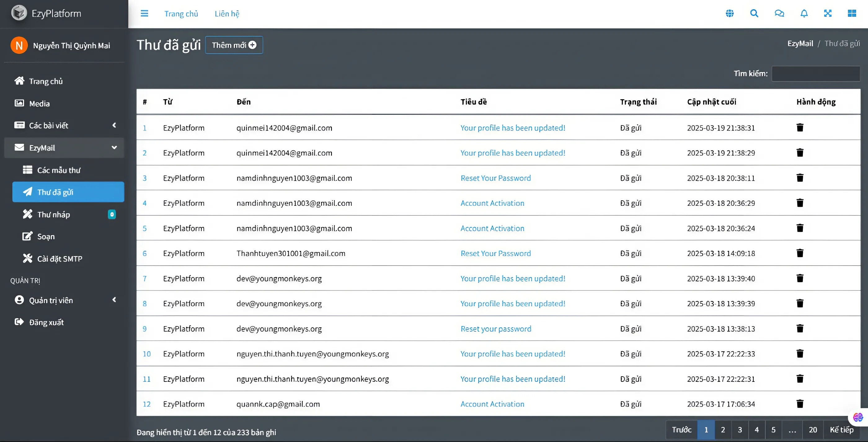Click trash icon for row 11
868x442 pixels.
click(800, 379)
